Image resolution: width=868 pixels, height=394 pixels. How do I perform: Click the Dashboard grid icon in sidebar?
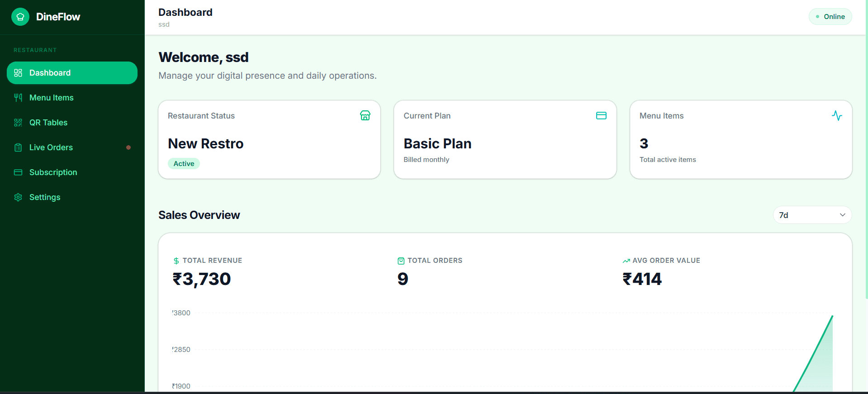(x=18, y=72)
